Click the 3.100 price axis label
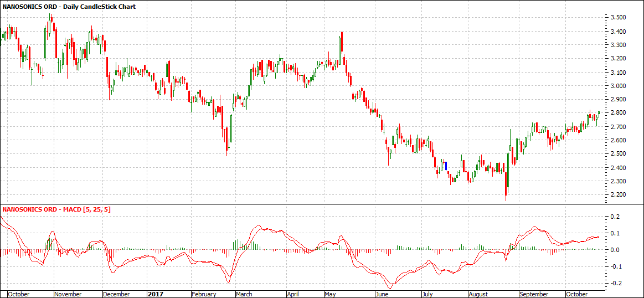644x298 pixels. (618, 73)
